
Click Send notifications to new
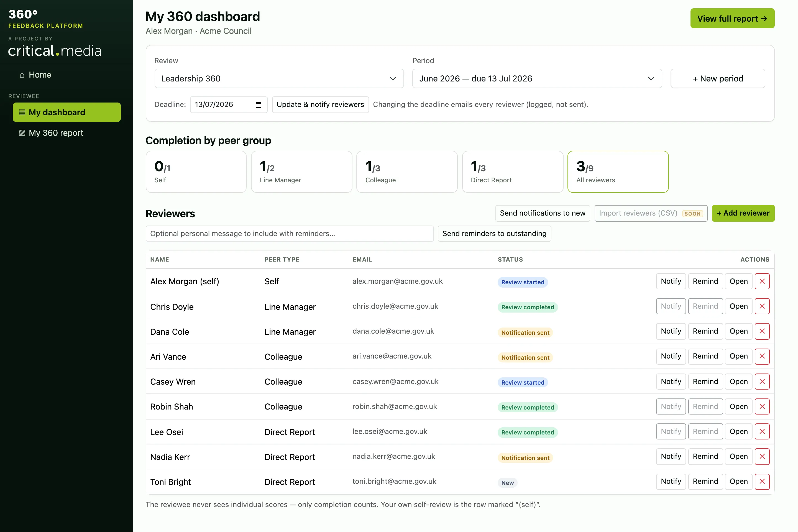[x=543, y=213]
